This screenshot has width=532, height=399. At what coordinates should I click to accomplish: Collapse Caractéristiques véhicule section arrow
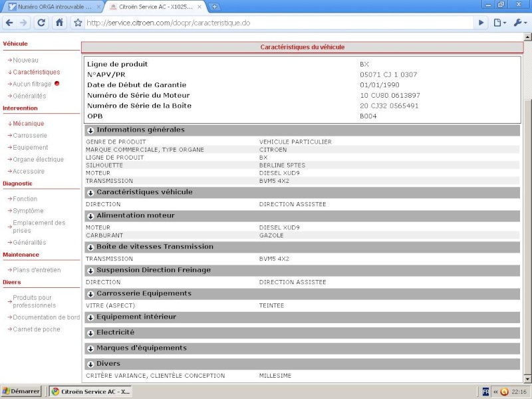pos(90,193)
